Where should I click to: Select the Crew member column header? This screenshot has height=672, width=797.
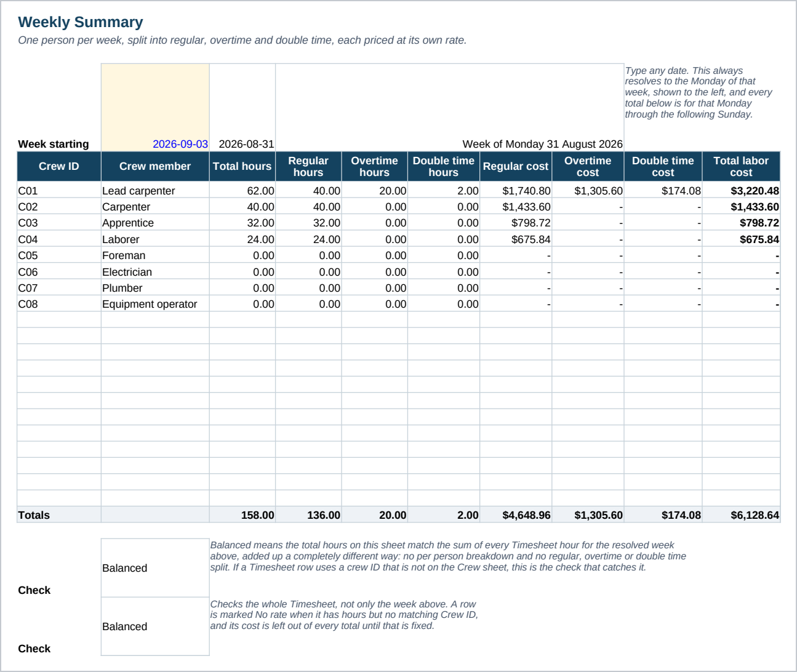pyautogui.click(x=155, y=166)
